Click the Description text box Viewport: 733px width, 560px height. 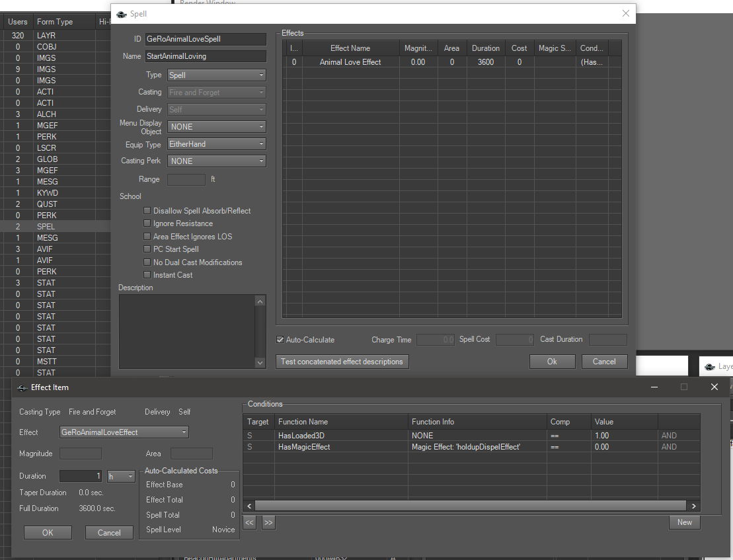tap(187, 332)
